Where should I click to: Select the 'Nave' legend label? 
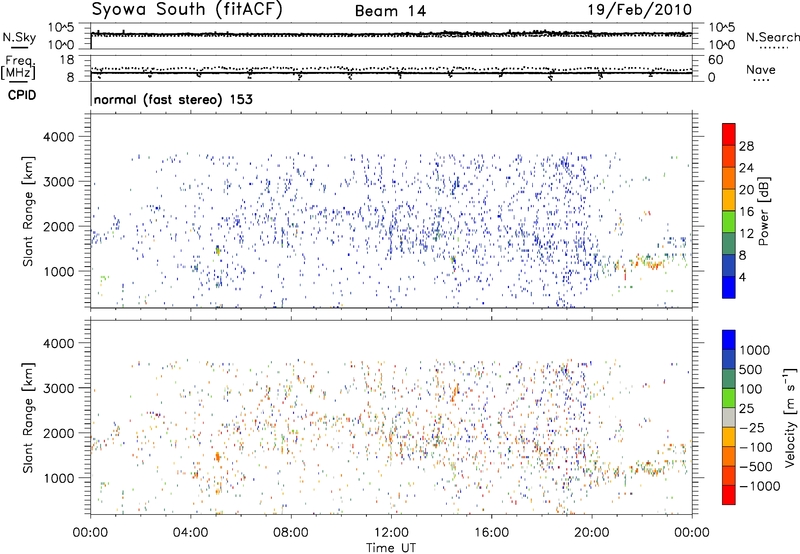(761, 69)
